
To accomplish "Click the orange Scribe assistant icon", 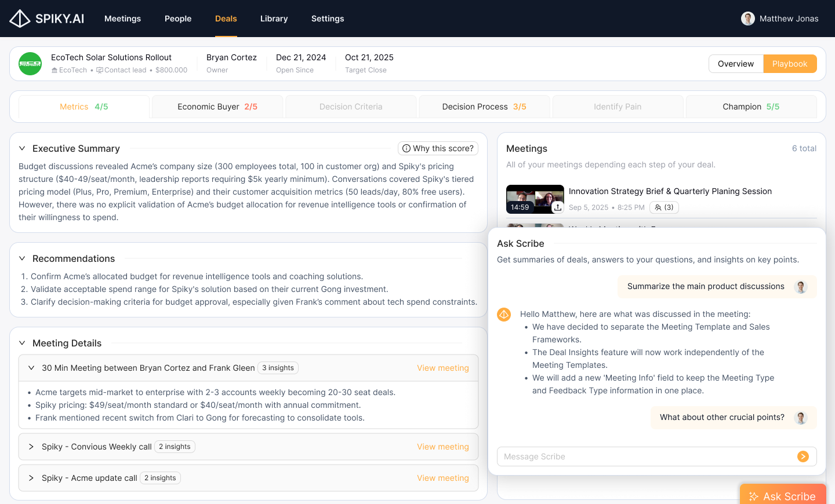I will (504, 315).
